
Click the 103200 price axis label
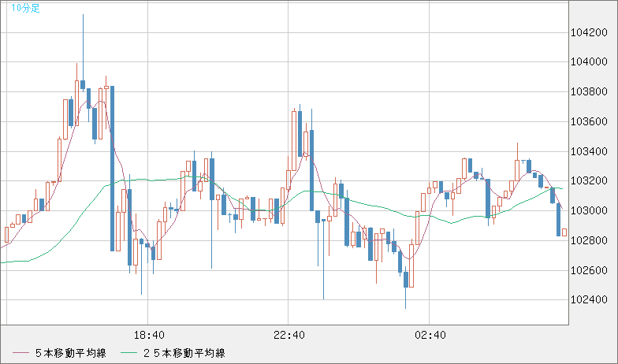pos(590,181)
